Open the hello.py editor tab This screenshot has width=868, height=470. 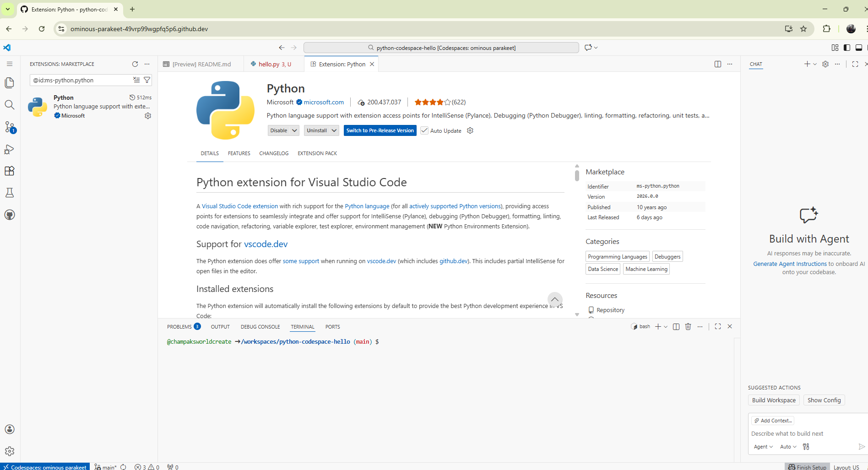274,64
